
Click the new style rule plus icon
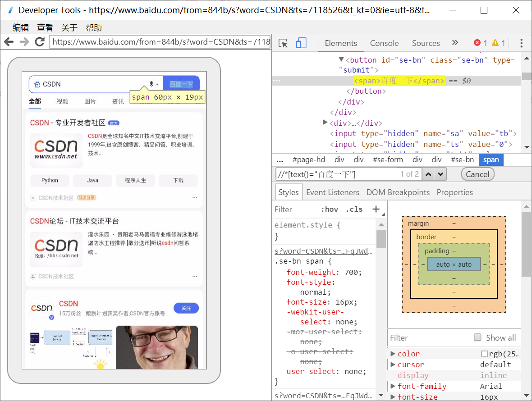coord(376,209)
